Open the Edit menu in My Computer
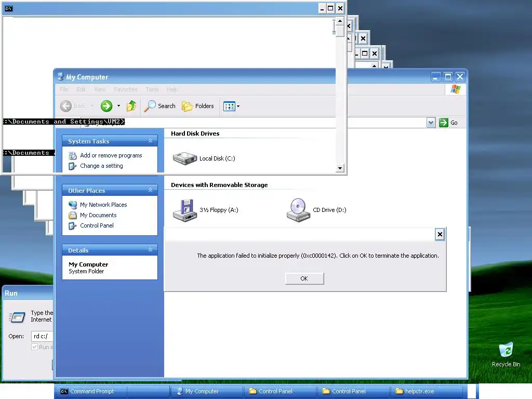This screenshot has height=399, width=532. 81,89
